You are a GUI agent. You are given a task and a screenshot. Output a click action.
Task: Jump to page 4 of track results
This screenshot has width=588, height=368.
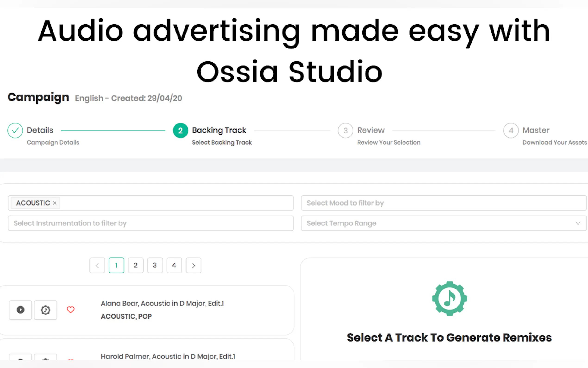coord(174,265)
